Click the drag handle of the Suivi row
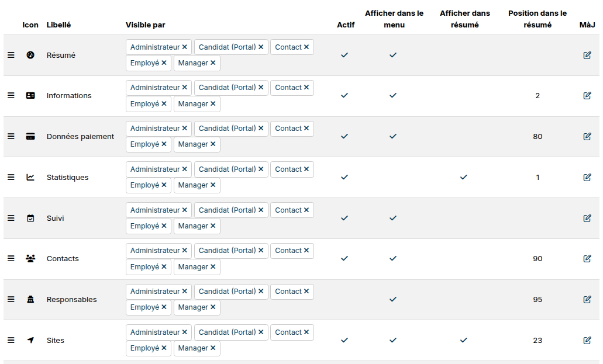 click(11, 218)
